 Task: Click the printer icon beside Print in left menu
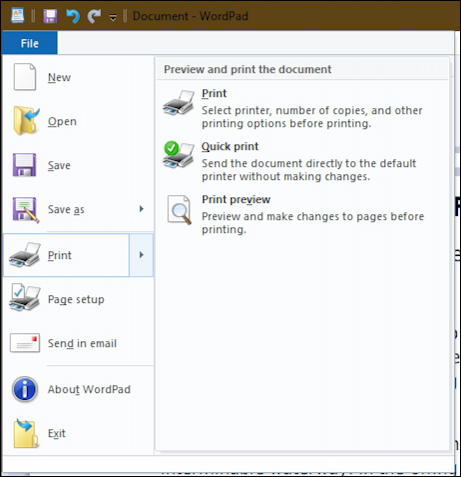click(25, 255)
